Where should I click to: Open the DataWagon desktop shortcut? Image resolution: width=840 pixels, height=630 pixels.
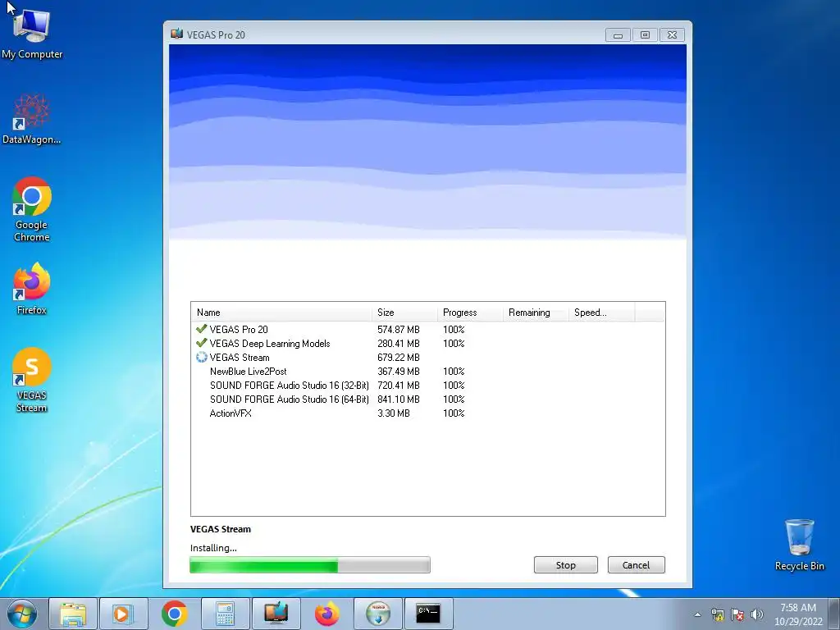coord(32,119)
